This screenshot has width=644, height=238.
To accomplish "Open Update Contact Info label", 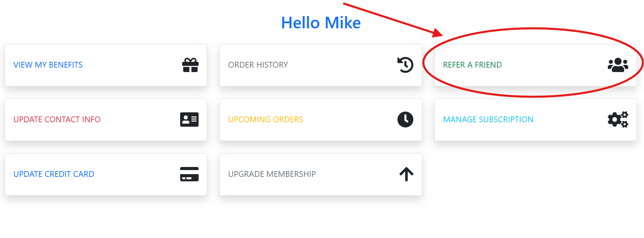I will [x=57, y=120].
